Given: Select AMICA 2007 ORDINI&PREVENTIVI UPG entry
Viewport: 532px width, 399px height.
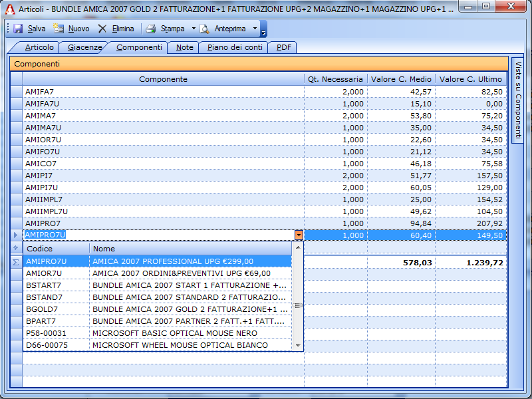Looking at the screenshot, I should click(158, 273).
